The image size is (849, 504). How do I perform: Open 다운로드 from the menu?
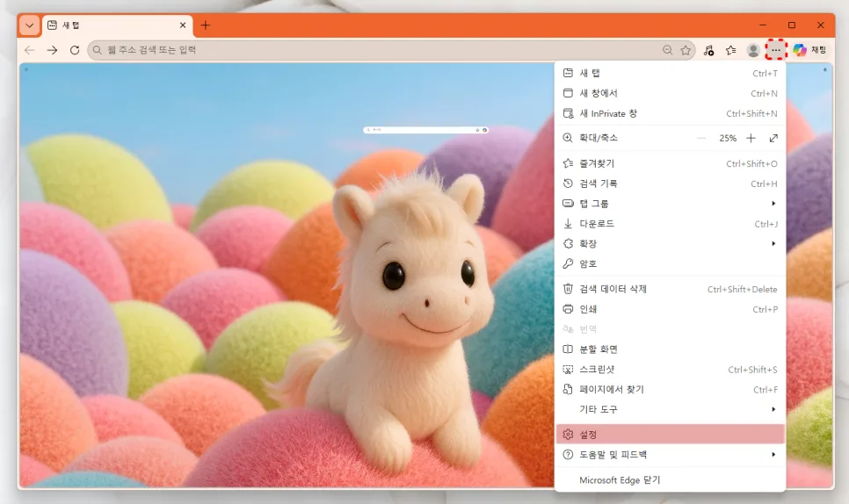pos(671,223)
